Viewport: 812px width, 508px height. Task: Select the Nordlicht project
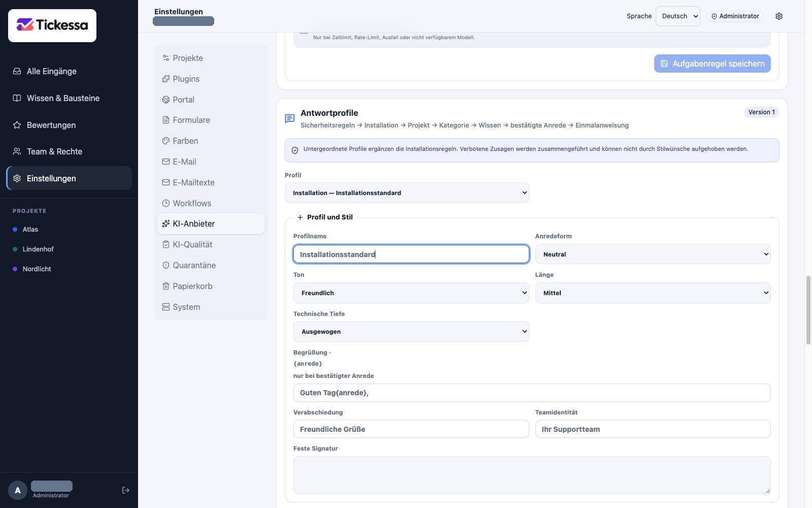click(x=37, y=269)
